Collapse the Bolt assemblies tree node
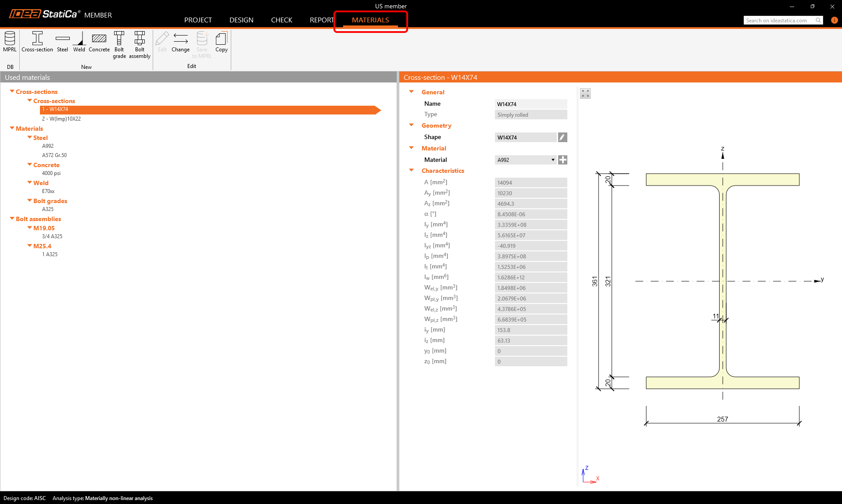The height and width of the screenshot is (504, 842). pyautogui.click(x=12, y=219)
